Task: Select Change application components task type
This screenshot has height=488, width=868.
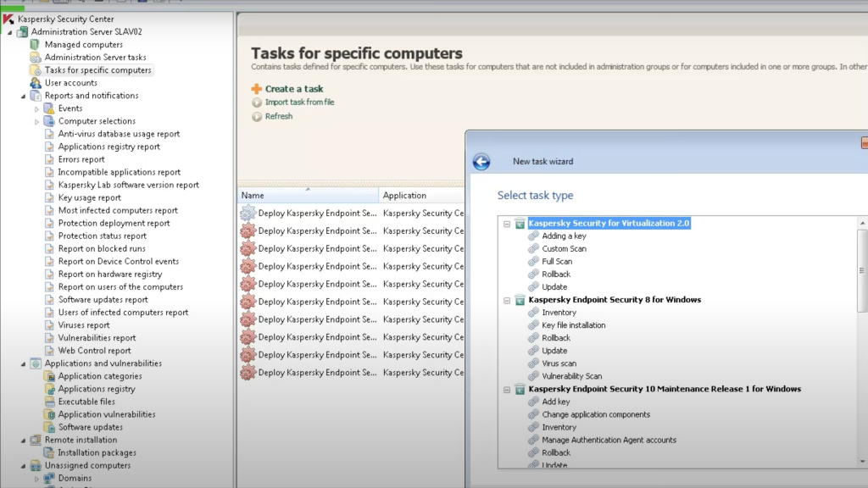Action: (x=596, y=413)
